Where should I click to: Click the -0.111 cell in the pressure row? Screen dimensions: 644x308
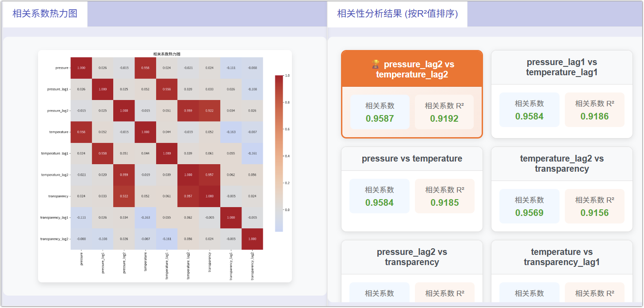(231, 68)
